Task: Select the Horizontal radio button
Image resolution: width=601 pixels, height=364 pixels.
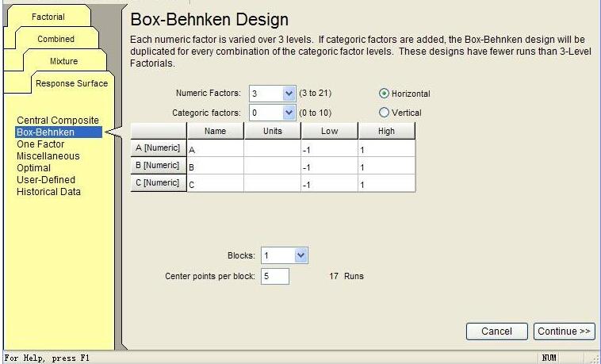Action: pos(385,94)
